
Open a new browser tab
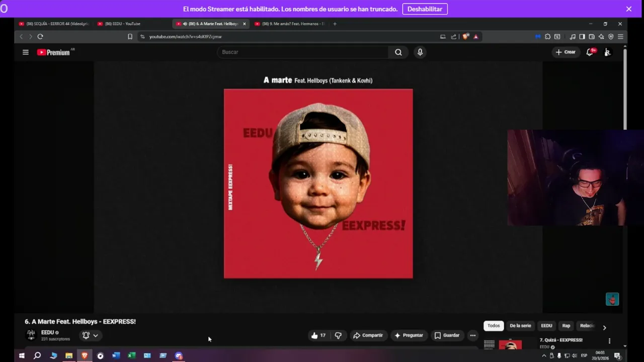tap(335, 24)
